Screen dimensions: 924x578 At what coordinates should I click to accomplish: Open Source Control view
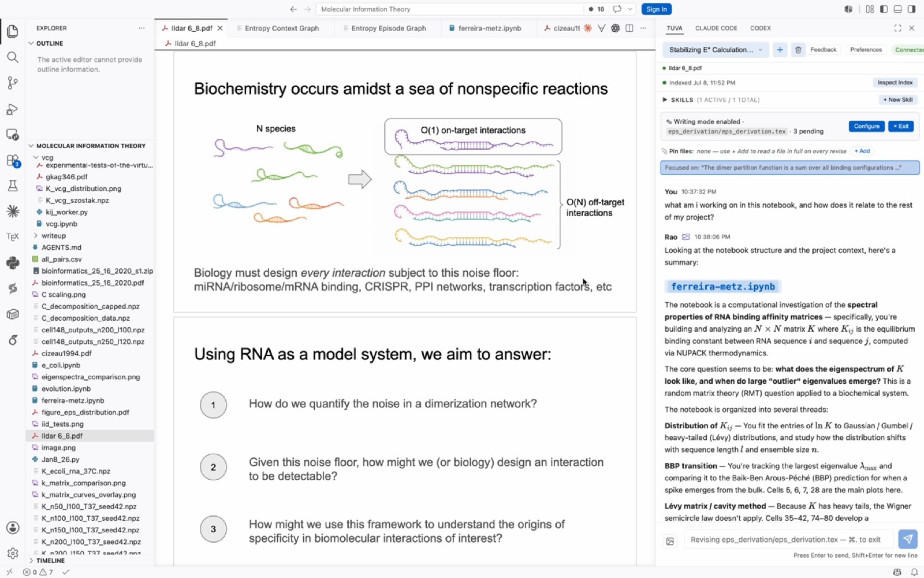click(x=13, y=83)
